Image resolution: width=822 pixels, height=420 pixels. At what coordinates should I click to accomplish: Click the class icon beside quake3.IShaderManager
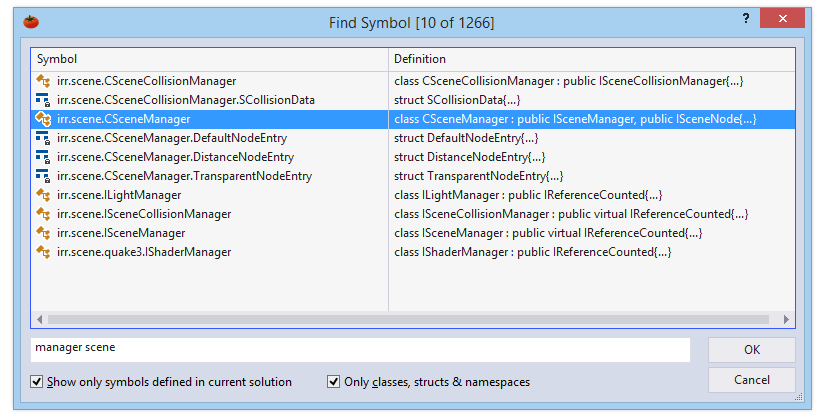(43, 252)
